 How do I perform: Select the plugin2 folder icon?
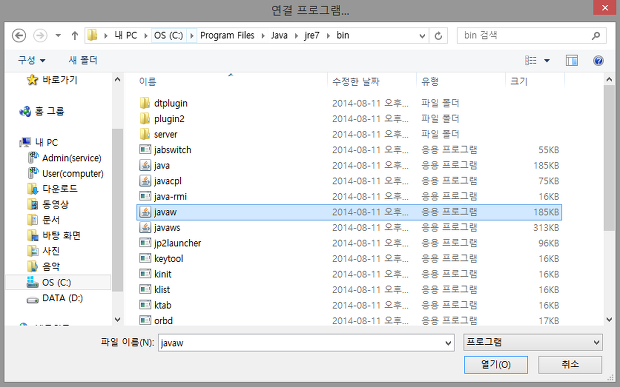(x=145, y=119)
